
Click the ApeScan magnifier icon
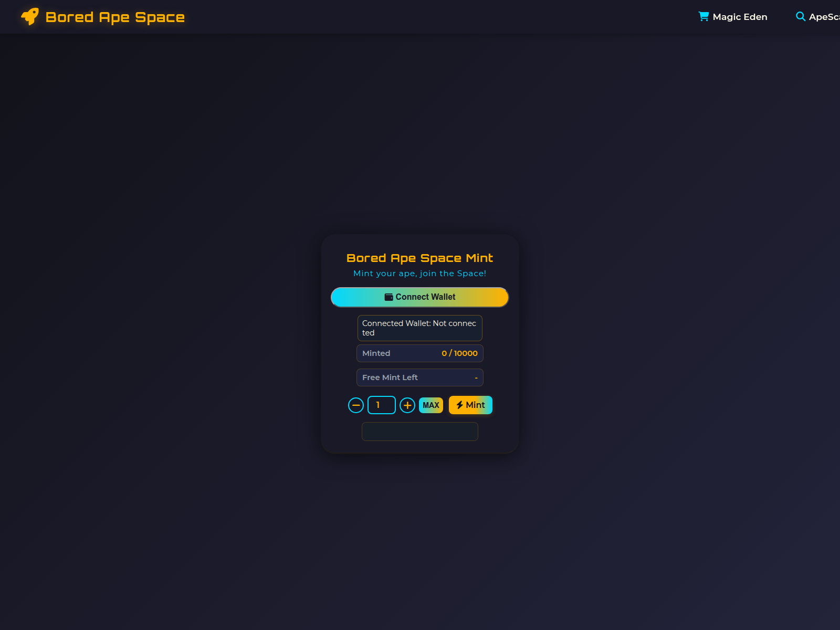tap(801, 16)
